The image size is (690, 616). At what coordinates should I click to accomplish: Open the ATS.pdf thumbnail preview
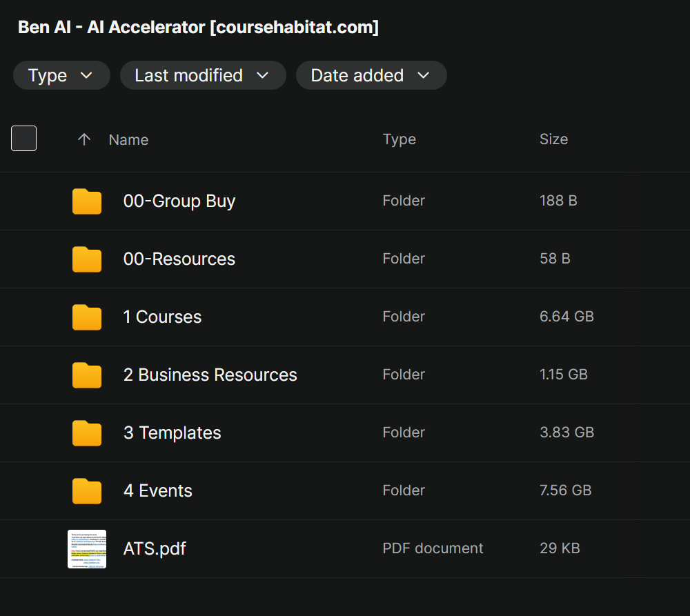pyautogui.click(x=87, y=549)
